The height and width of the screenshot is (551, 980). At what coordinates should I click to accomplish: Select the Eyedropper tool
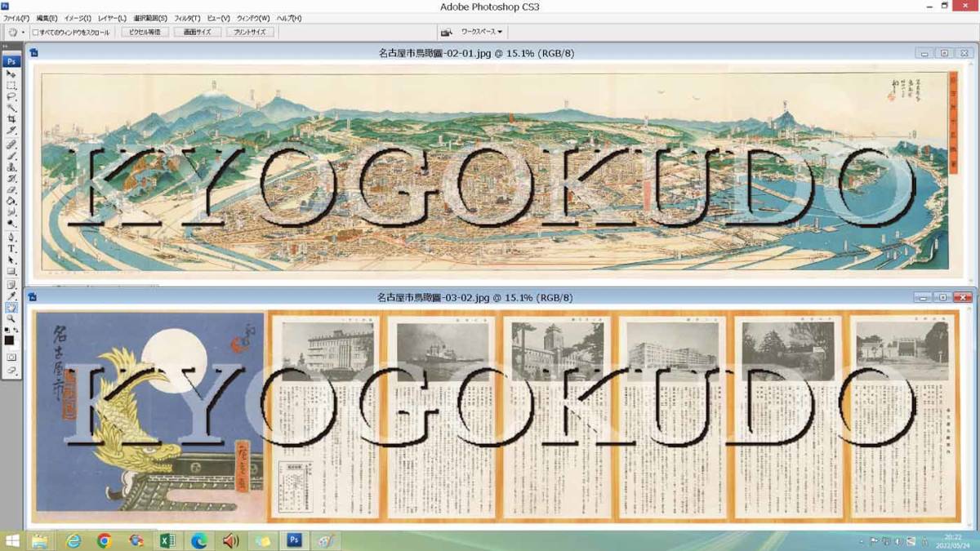pos(11,295)
